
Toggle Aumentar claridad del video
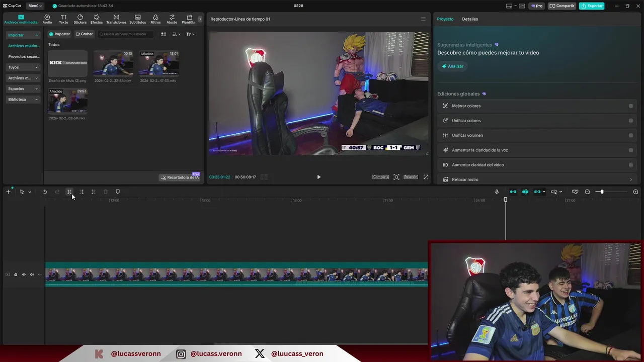pos(631,165)
